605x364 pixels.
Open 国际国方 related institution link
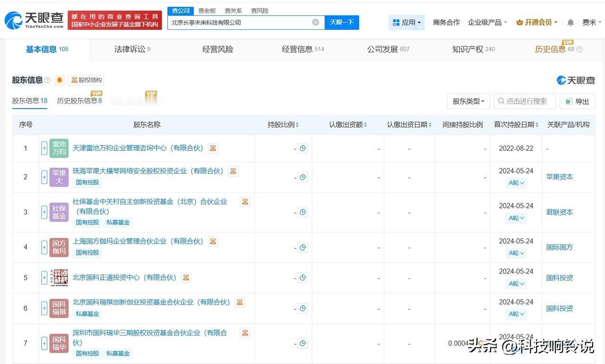point(560,247)
